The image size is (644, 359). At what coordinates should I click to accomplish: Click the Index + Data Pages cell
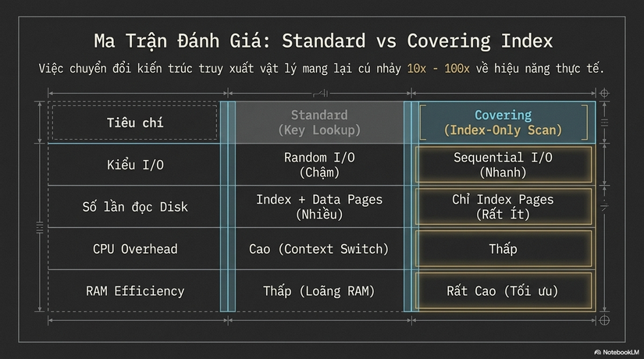point(319,207)
